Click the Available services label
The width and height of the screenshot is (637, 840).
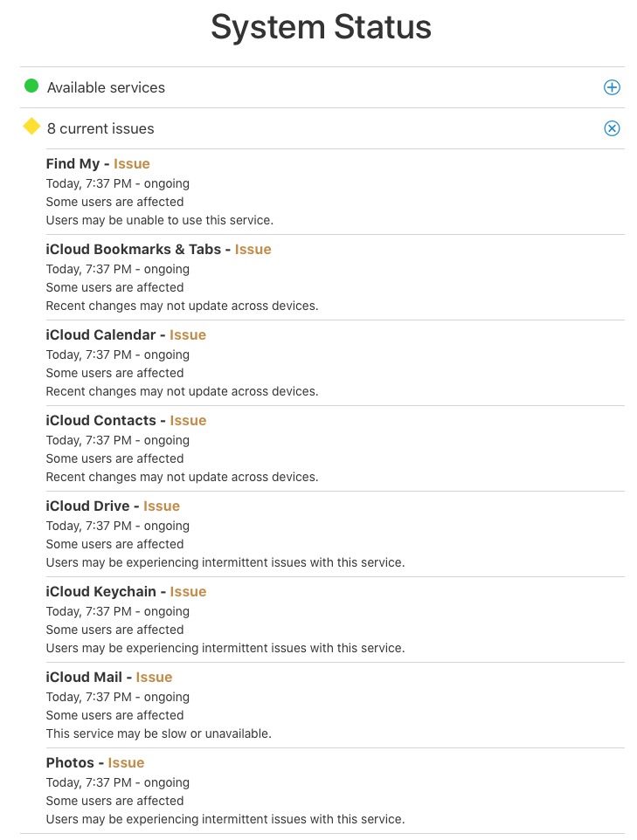pyautogui.click(x=106, y=87)
